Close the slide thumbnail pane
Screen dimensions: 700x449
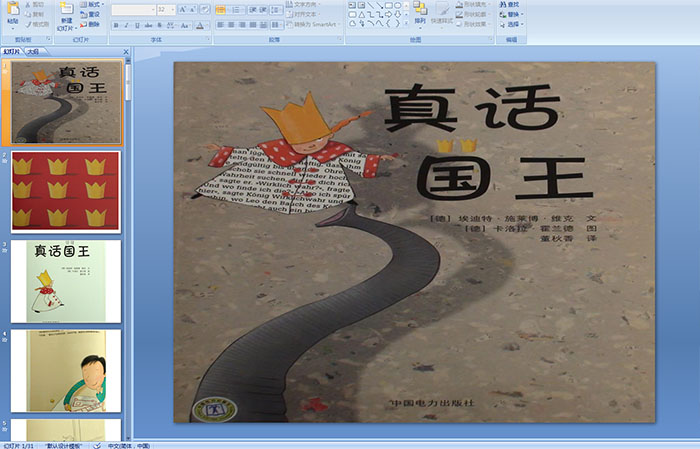tap(126, 52)
